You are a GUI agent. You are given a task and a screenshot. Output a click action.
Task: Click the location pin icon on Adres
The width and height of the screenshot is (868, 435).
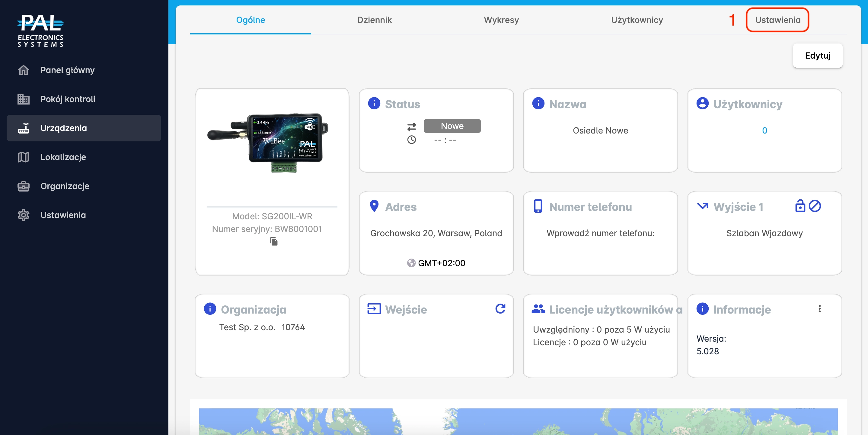tap(374, 206)
